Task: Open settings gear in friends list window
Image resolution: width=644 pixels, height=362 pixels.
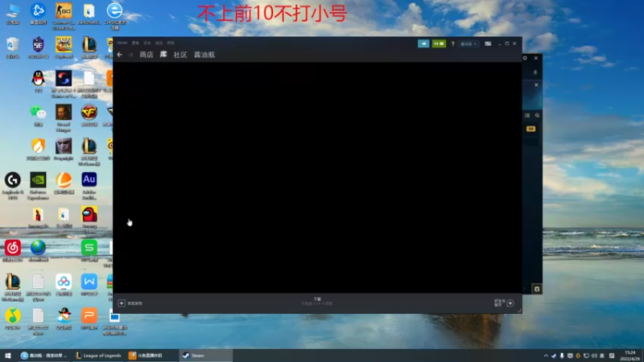Action: coord(525,58)
